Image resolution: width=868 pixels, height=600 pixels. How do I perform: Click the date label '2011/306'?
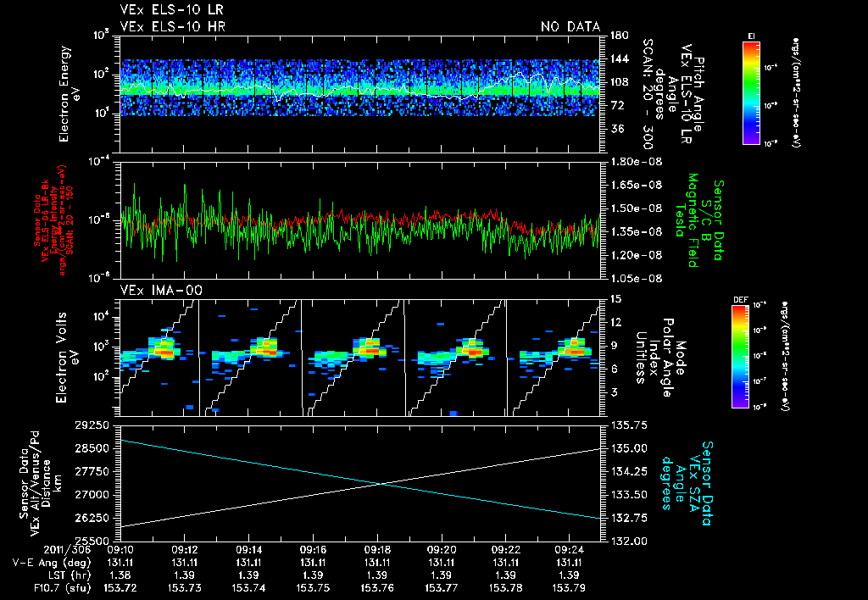tap(69, 551)
